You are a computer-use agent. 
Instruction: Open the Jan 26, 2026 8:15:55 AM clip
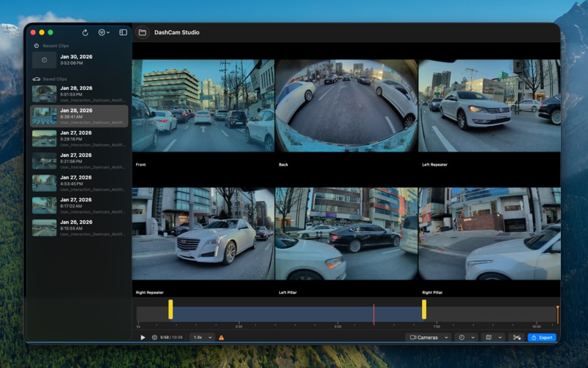[x=79, y=227]
